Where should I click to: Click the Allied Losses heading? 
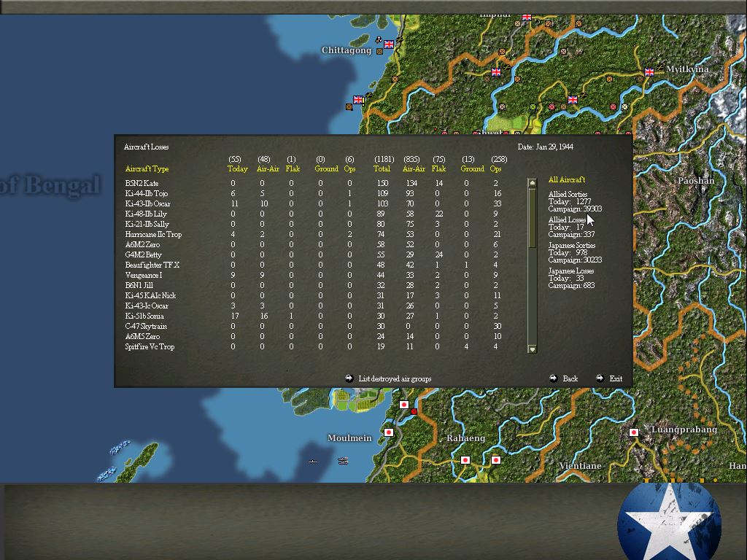tap(567, 219)
